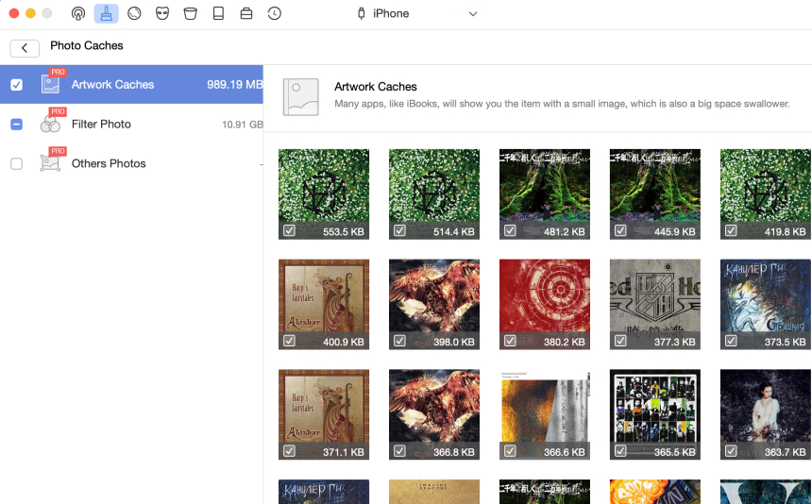Click the podcast-style icon in the top toolbar
The image size is (812, 504).
click(78, 14)
